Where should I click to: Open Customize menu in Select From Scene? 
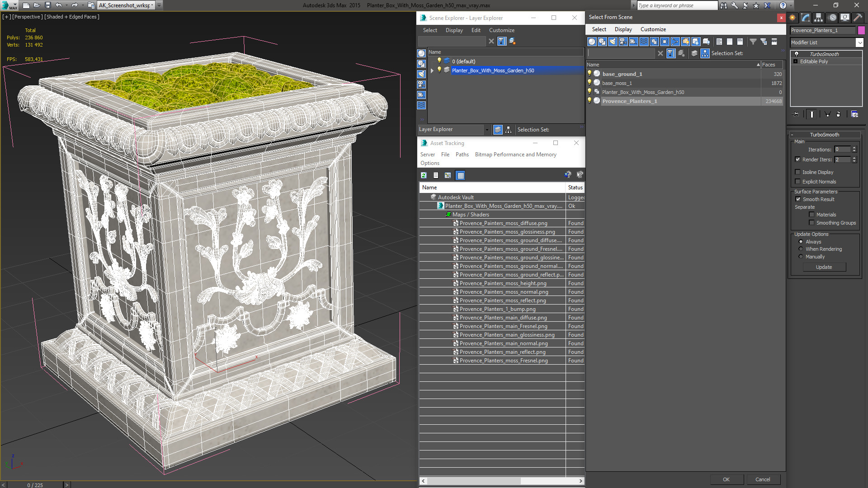[653, 29]
